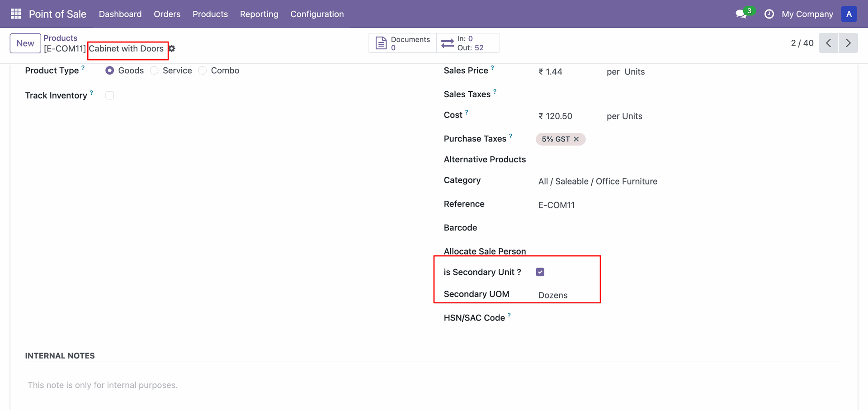Go to the previous product record arrow
The height and width of the screenshot is (410, 868).
point(828,43)
